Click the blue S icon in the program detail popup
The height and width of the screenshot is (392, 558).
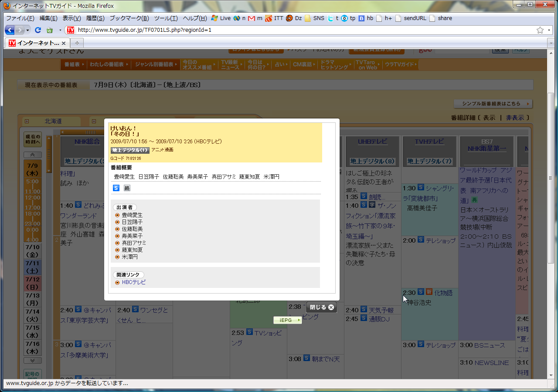pos(116,188)
